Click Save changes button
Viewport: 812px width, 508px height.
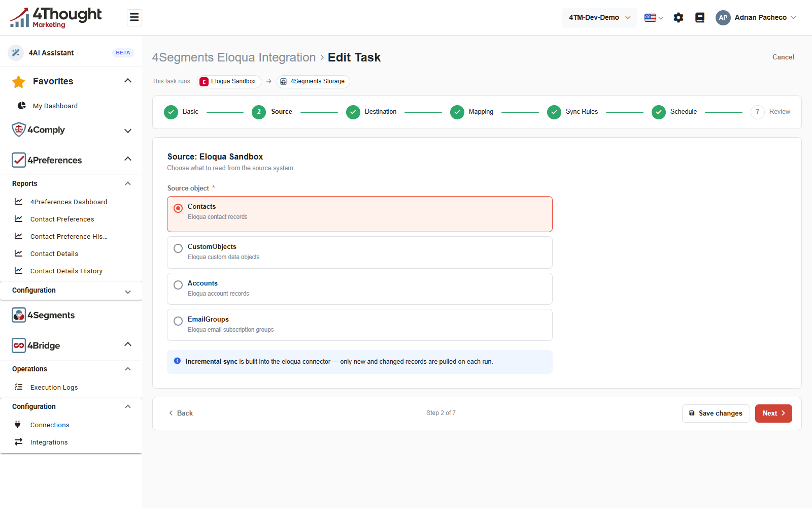tap(716, 414)
